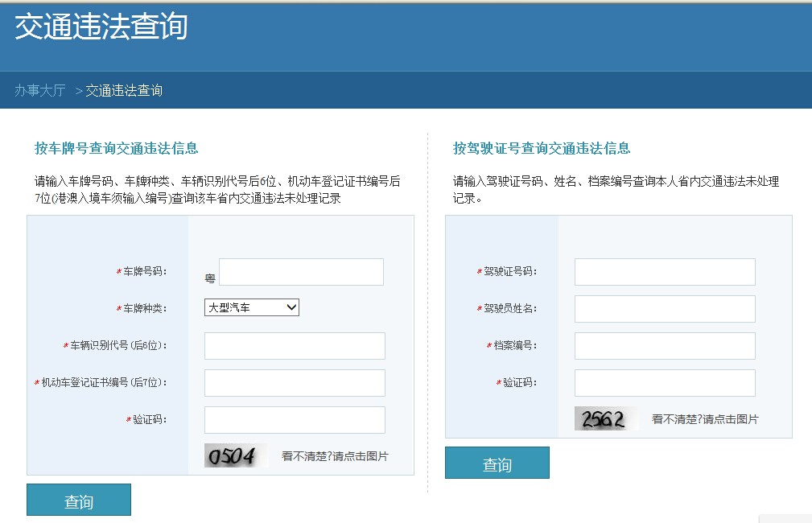Select the 档案编号 input field
This screenshot has width=812, height=523.
click(x=665, y=346)
